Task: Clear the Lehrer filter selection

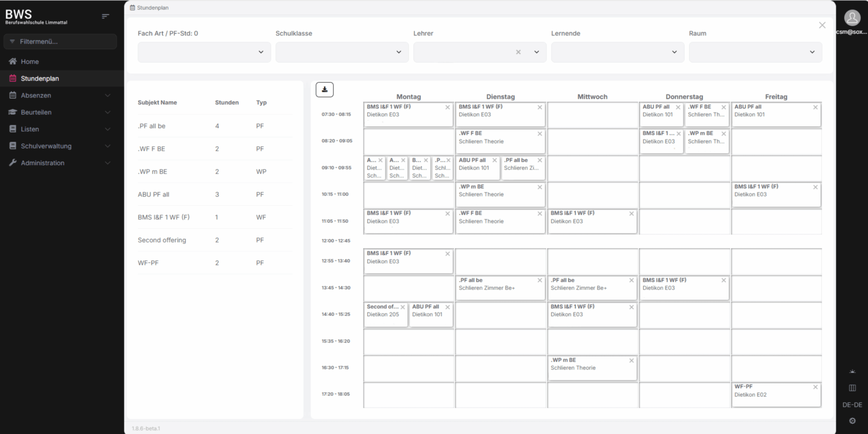Action: tap(518, 52)
